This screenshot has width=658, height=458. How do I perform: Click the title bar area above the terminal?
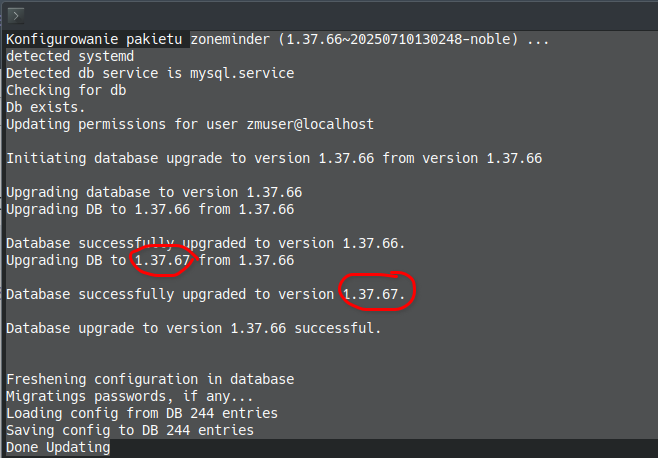pyautogui.click(x=336, y=16)
